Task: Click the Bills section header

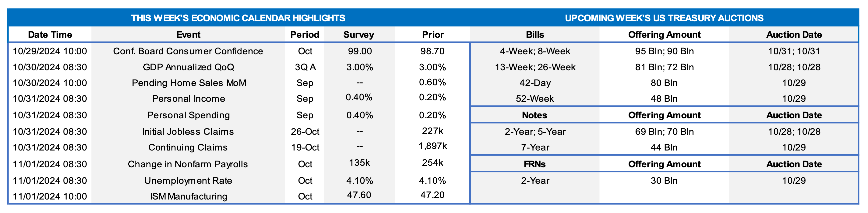Action: click(535, 35)
